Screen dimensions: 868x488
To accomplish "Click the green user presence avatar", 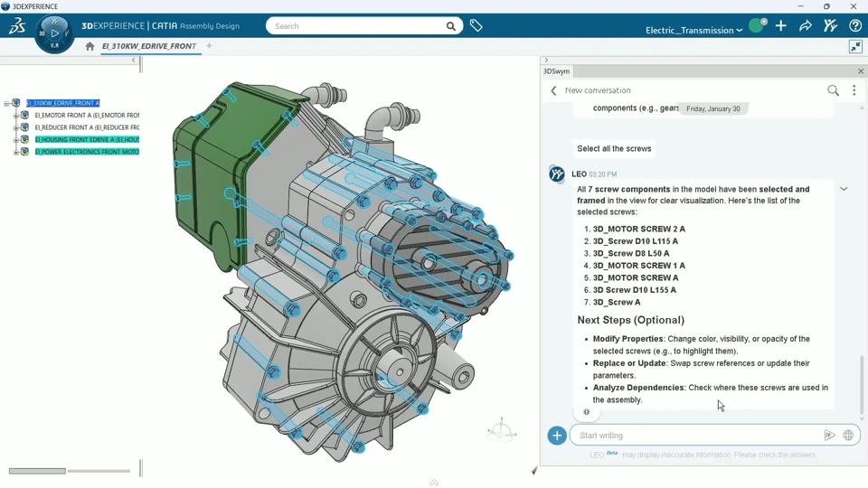I will pyautogui.click(x=757, y=25).
